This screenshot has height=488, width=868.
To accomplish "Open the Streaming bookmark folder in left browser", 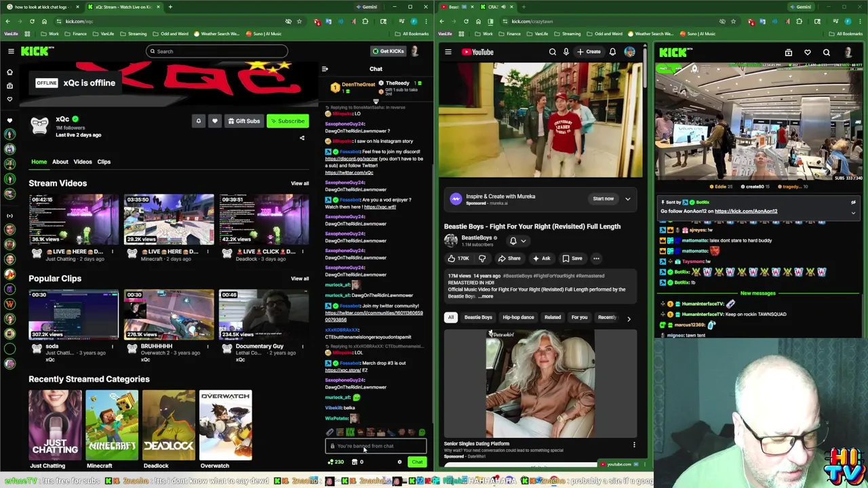I will click(134, 34).
